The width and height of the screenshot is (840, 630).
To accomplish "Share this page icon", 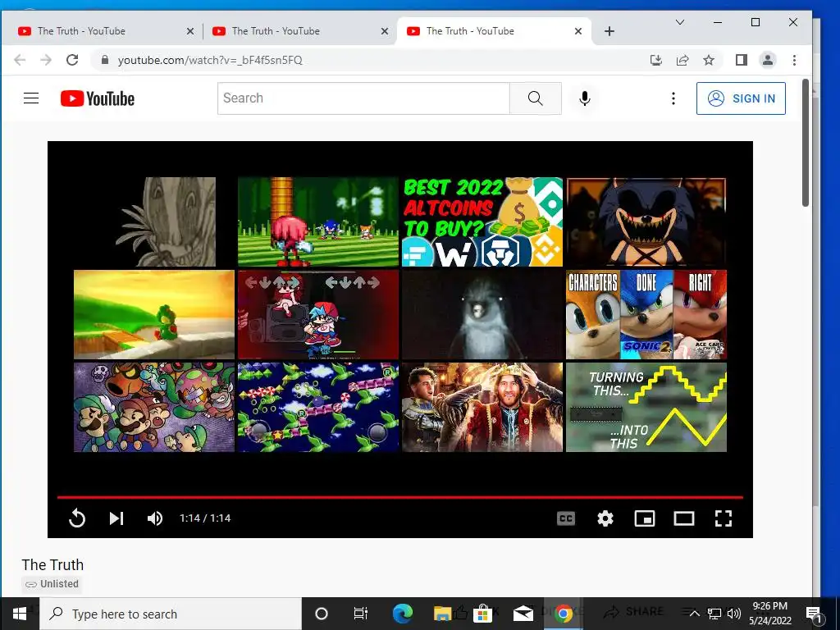I will point(682,60).
